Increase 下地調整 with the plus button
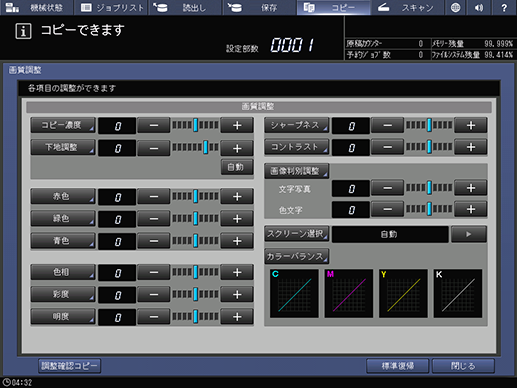Viewport: 517px width, 388px height. (237, 148)
